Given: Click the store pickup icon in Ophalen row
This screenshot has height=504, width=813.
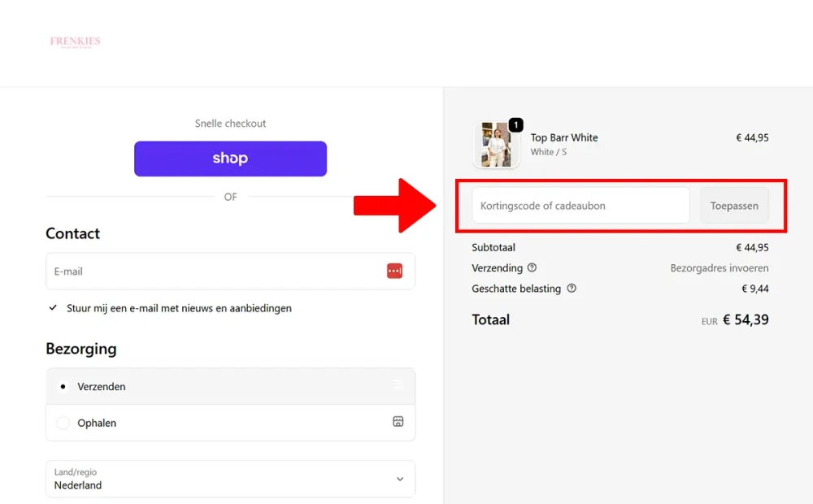Looking at the screenshot, I should tap(398, 422).
